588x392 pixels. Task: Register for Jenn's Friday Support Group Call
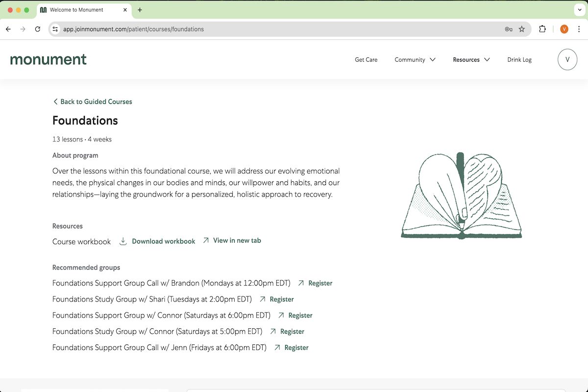[296, 347]
